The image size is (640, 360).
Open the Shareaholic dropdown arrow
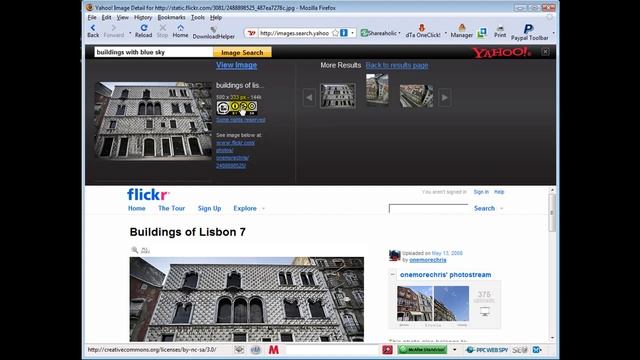pos(400,33)
